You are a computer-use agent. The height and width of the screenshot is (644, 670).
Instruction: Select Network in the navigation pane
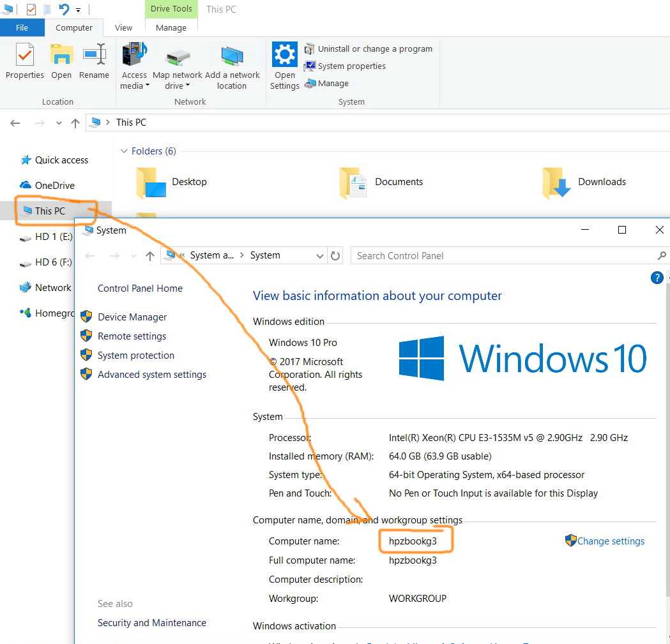click(x=46, y=288)
